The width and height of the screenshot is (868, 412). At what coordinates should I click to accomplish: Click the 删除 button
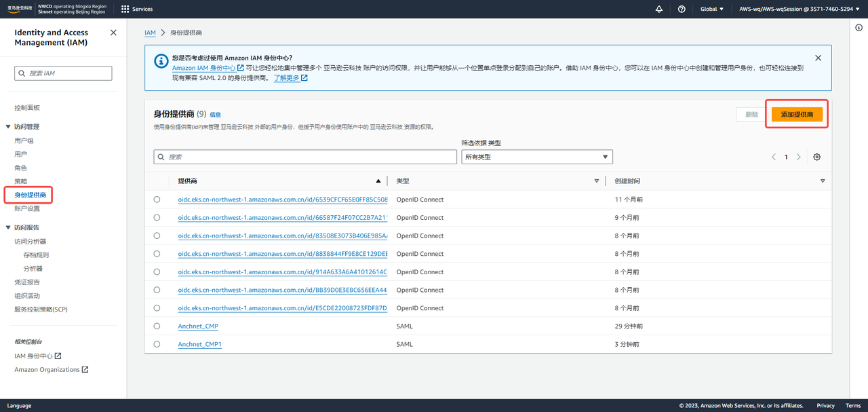tap(751, 115)
